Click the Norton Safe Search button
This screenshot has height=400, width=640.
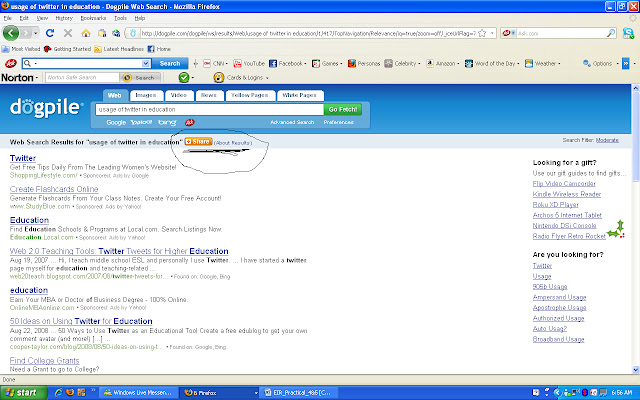(141, 77)
